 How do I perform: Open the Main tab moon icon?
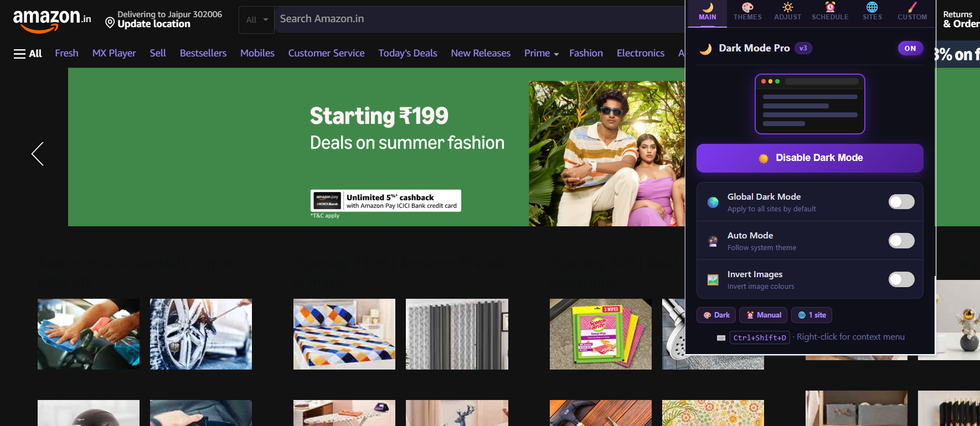(708, 8)
